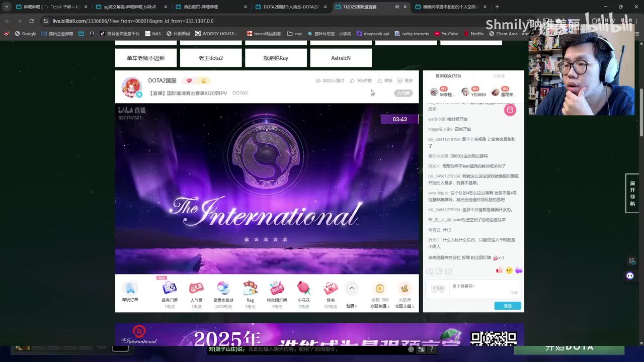
Task: Open the 抖音创作服务平台 bookmark
Action: (120, 34)
